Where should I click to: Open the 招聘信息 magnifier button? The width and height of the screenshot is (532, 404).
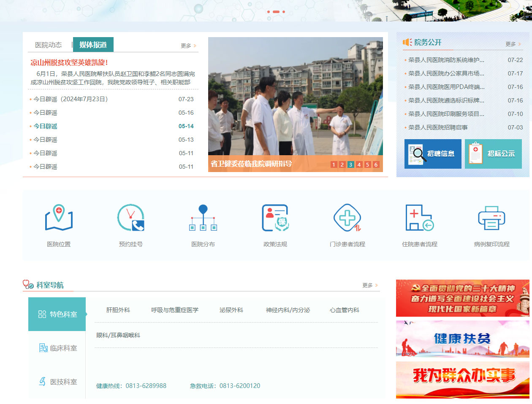(433, 154)
